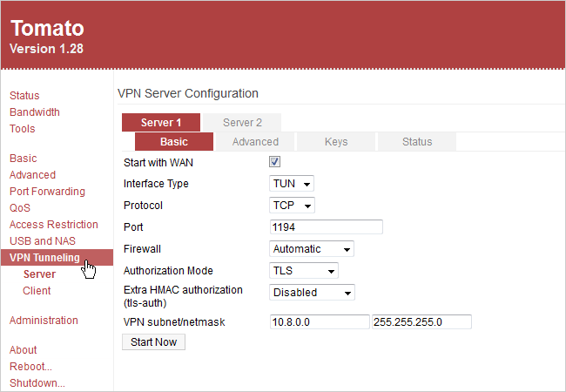Switch to the Server 2 tab

click(242, 123)
